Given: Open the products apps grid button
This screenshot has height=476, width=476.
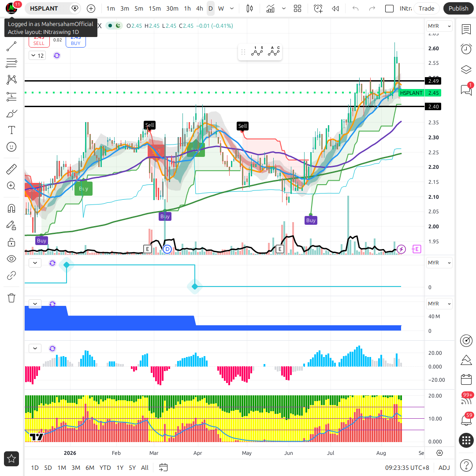Looking at the screenshot, I should 466,440.
